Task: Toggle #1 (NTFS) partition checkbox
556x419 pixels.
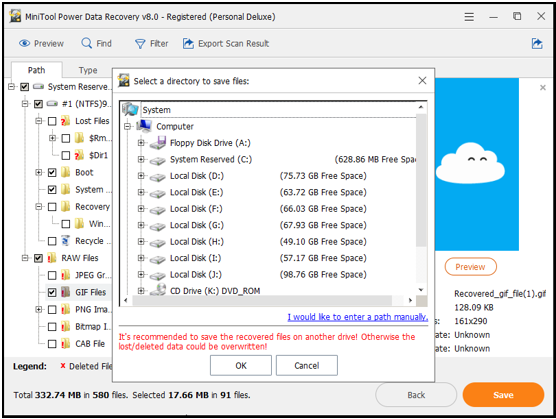Action: (38, 104)
